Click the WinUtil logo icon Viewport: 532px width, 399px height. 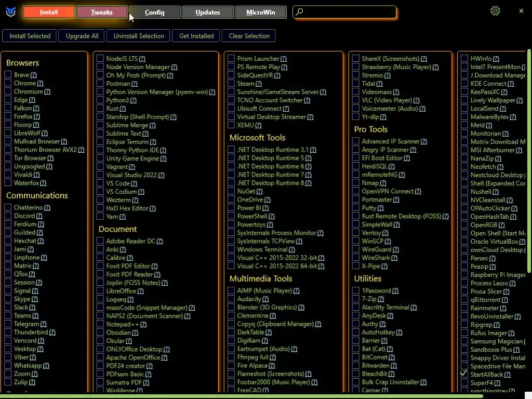coord(11,12)
